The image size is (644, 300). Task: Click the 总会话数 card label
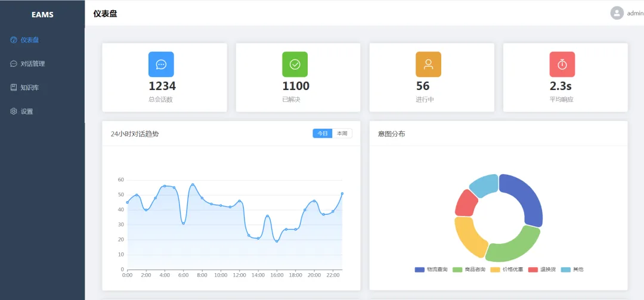160,100
